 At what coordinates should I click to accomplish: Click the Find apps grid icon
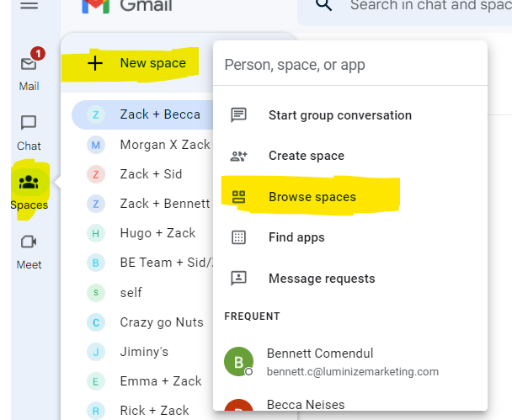[x=238, y=237]
